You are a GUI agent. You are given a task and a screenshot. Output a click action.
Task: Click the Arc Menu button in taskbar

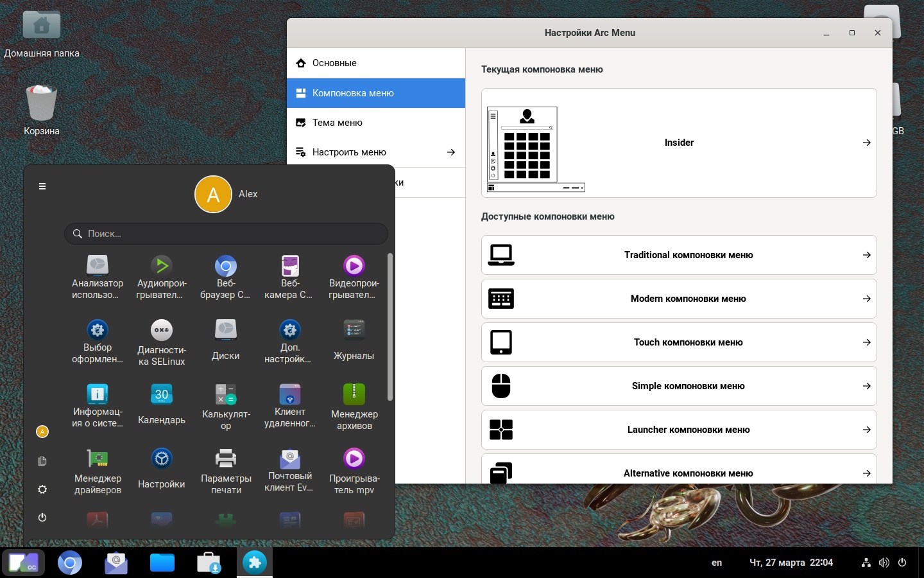[x=24, y=563]
